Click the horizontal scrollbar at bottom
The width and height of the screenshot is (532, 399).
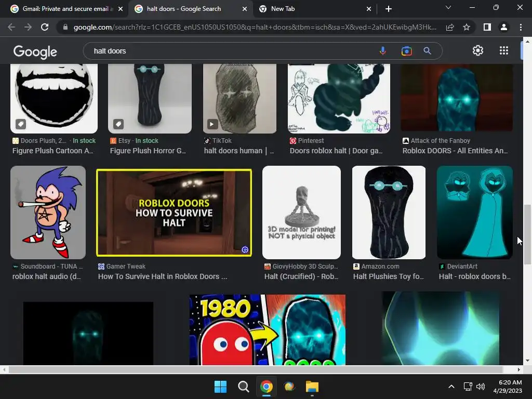click(x=256, y=369)
